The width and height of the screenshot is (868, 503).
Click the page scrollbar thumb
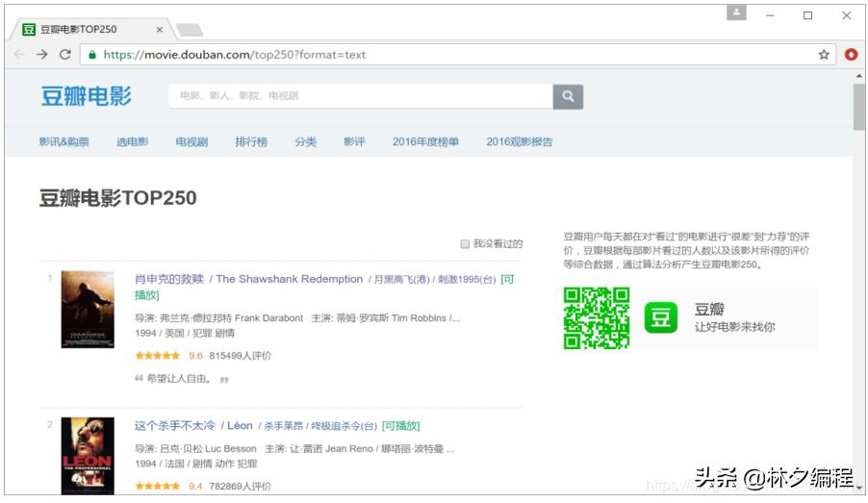[x=858, y=107]
